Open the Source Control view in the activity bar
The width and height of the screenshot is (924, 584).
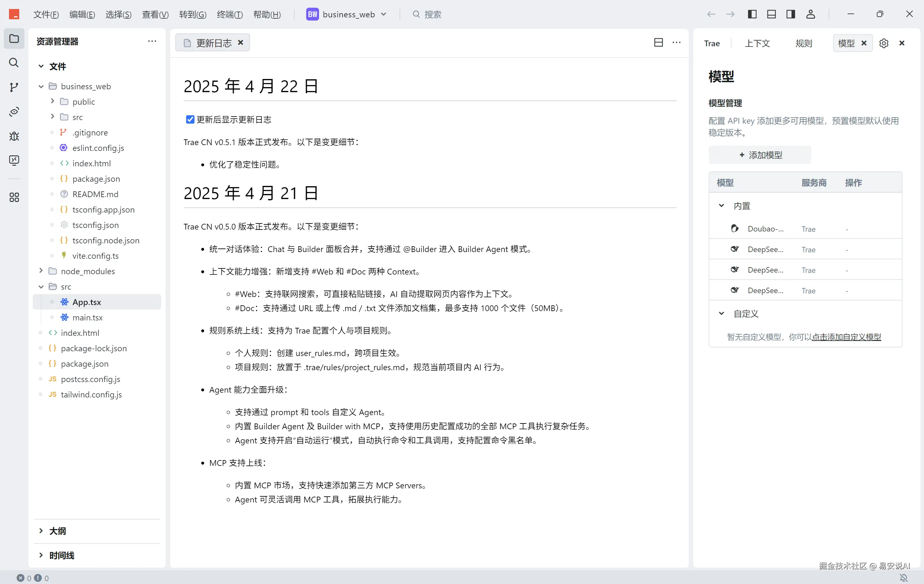click(x=14, y=87)
